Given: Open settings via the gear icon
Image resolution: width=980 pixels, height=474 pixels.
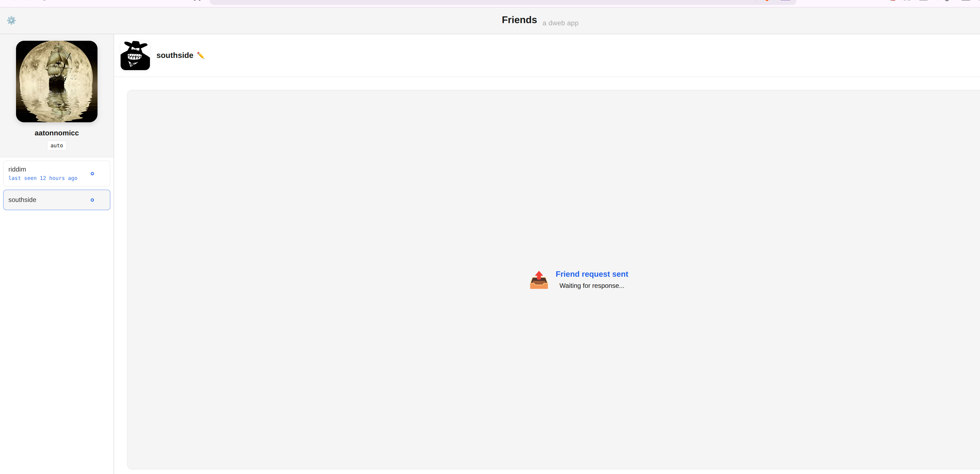Looking at the screenshot, I should pyautogui.click(x=11, y=21).
